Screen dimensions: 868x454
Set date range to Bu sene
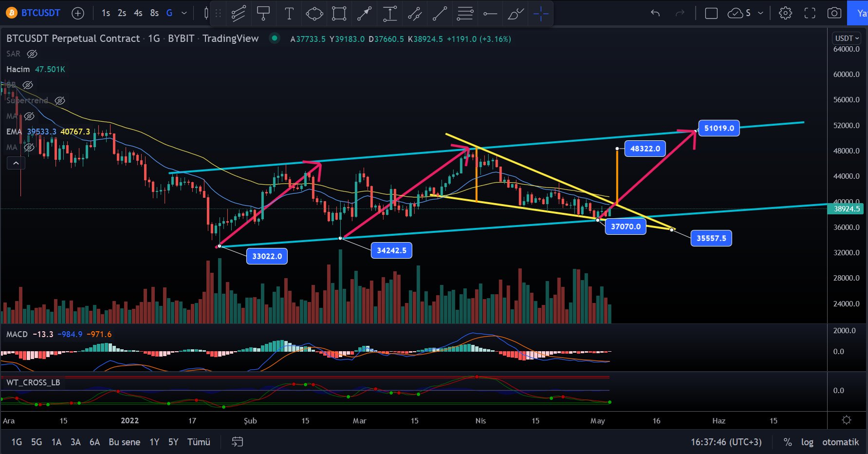pyautogui.click(x=125, y=442)
